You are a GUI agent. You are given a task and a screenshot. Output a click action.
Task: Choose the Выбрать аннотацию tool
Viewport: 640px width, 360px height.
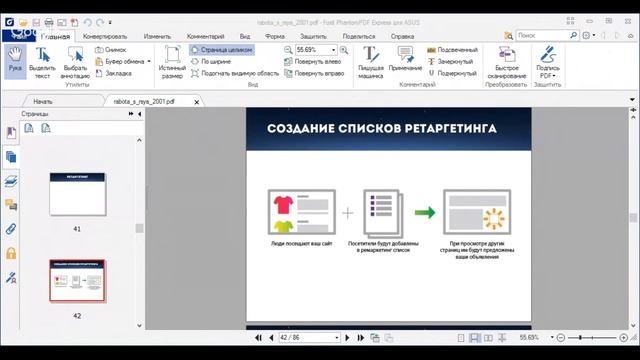pyautogui.click(x=75, y=62)
